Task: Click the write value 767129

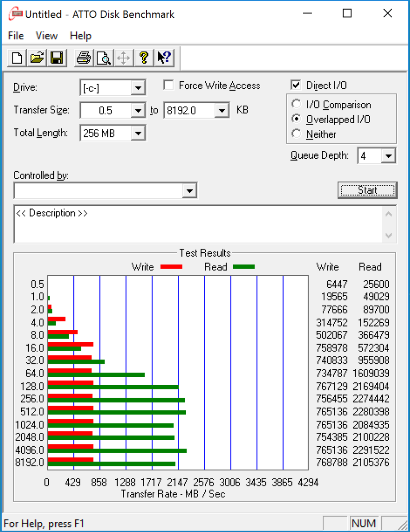Action: pos(332,386)
